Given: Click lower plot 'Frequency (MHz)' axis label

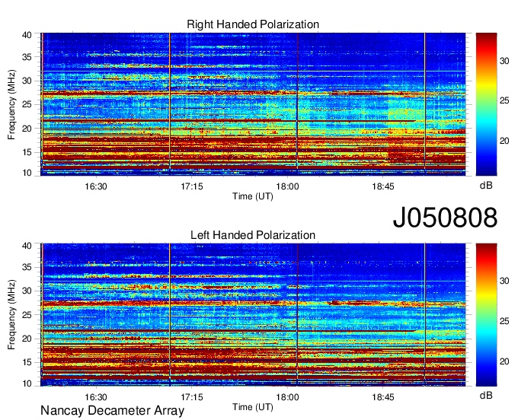Looking at the screenshot, I should click(x=11, y=315).
